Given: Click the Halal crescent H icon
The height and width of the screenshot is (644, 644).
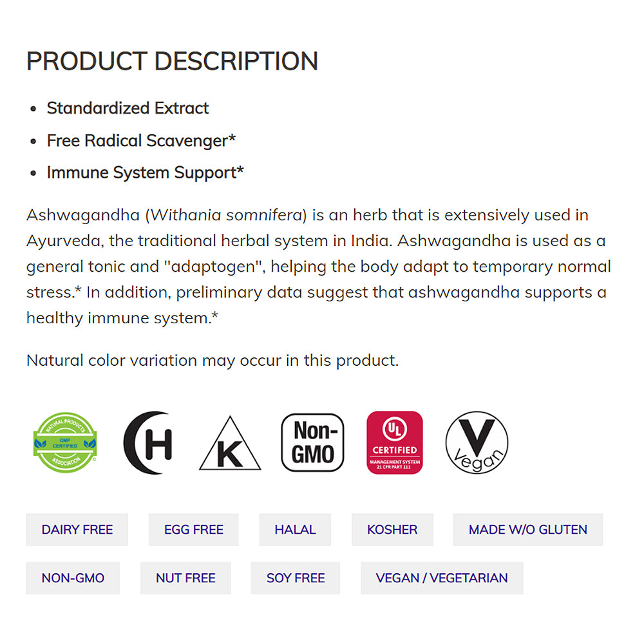Looking at the screenshot, I should click(147, 442).
